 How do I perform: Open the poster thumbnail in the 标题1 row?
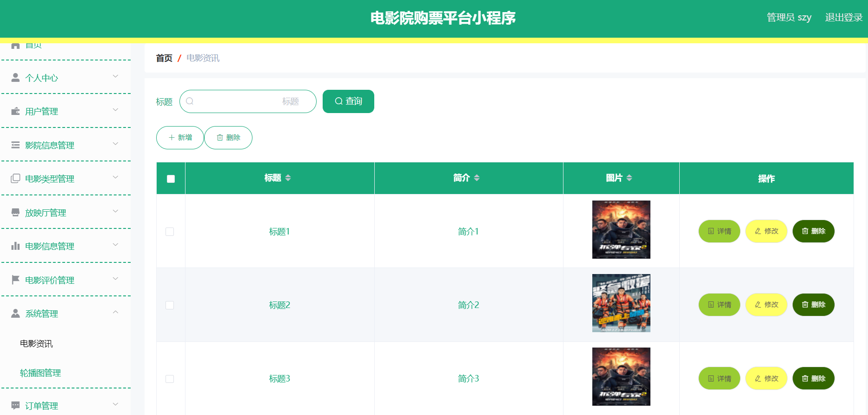[621, 229]
